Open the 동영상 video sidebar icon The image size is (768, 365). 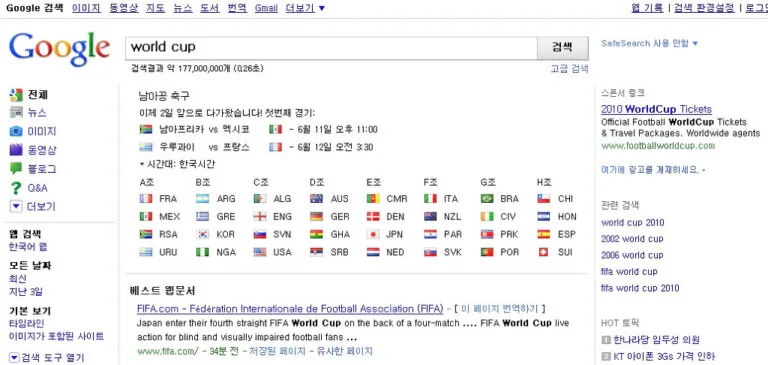pos(16,150)
